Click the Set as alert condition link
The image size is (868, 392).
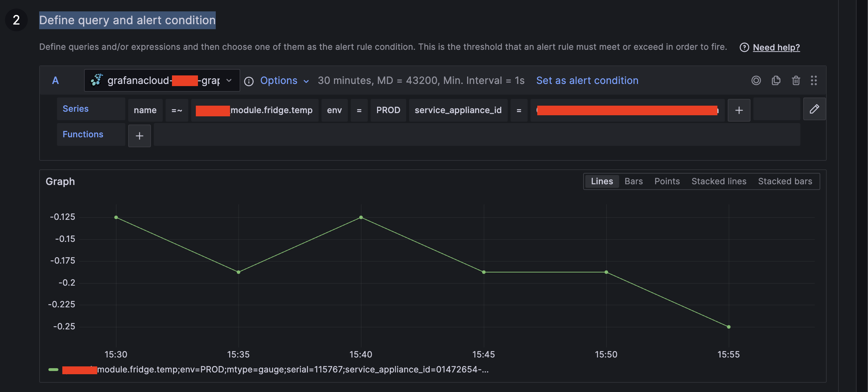[x=587, y=80]
